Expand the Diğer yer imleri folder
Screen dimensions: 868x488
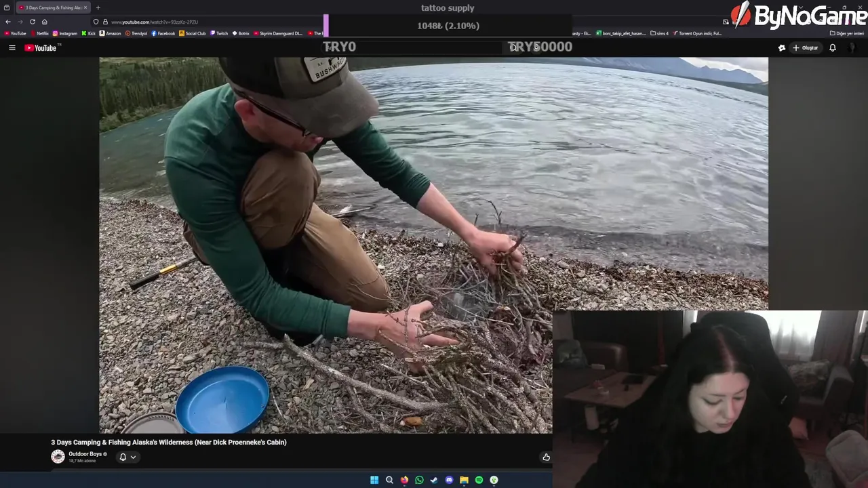tap(847, 33)
